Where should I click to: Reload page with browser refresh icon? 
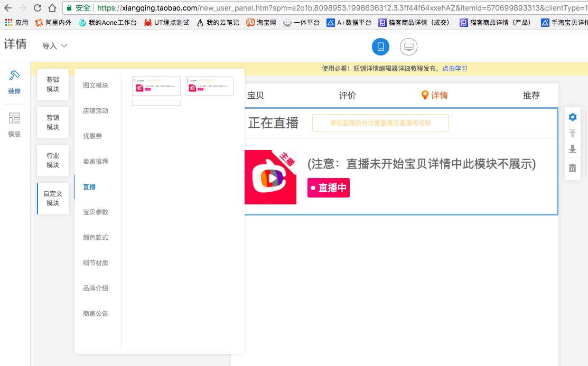tap(38, 8)
